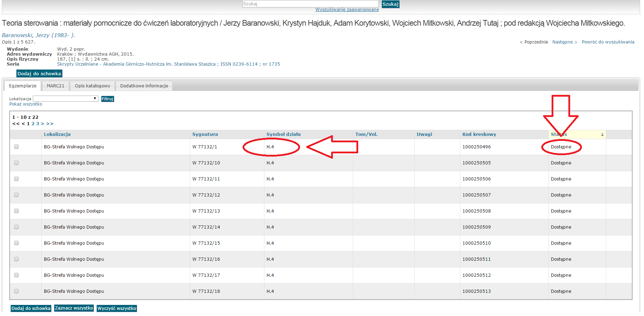Focus the Szukaj search input field
Image resolution: width=644 pixels, height=316 pixels.
(x=310, y=4)
